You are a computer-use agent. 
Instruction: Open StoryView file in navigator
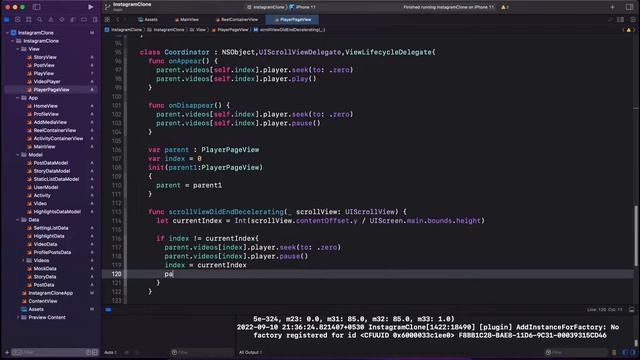click(45, 57)
